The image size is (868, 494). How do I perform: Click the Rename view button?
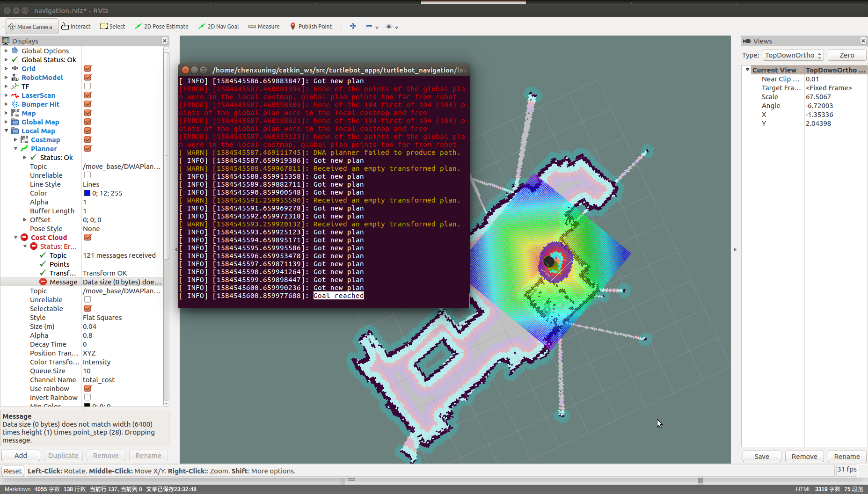847,457
